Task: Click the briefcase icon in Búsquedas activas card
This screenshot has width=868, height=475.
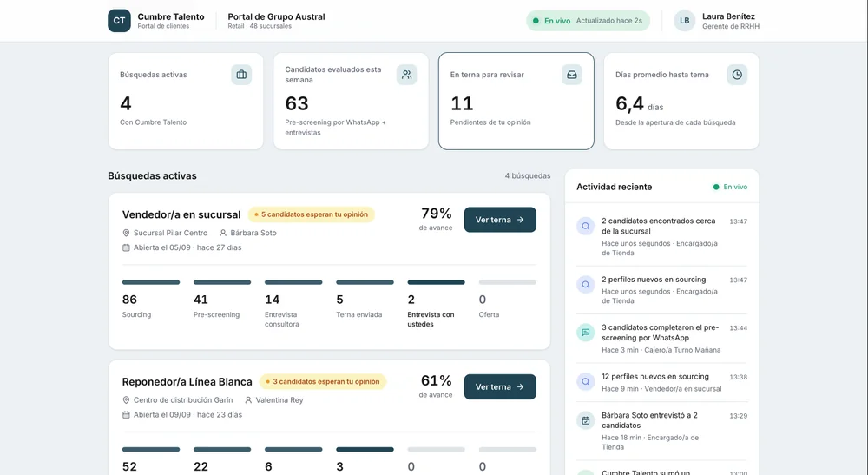Action: point(241,74)
